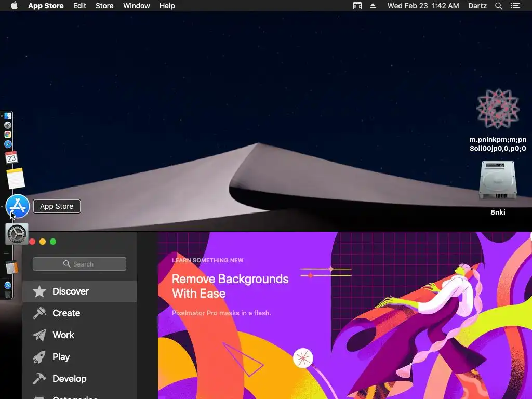Click the eject icon in menu bar
Screen dimensions: 532x399
point(373,6)
